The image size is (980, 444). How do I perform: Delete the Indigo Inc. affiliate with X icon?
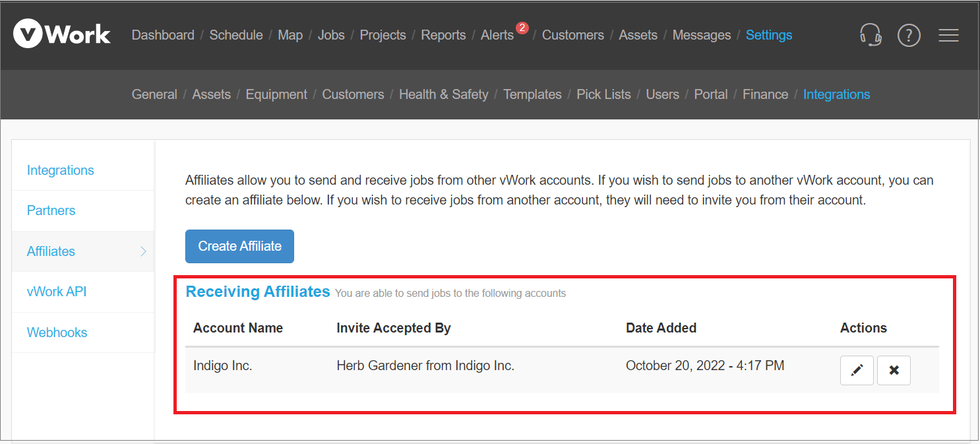[894, 370]
